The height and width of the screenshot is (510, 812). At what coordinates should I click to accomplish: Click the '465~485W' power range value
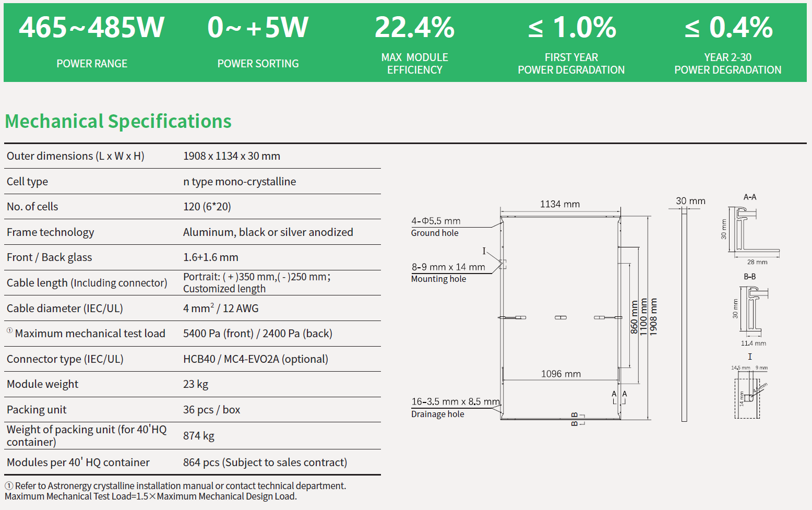tap(92, 27)
